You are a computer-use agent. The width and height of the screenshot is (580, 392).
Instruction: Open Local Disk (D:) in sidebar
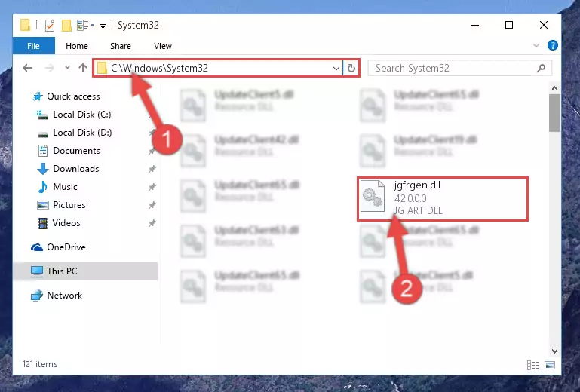(x=82, y=133)
